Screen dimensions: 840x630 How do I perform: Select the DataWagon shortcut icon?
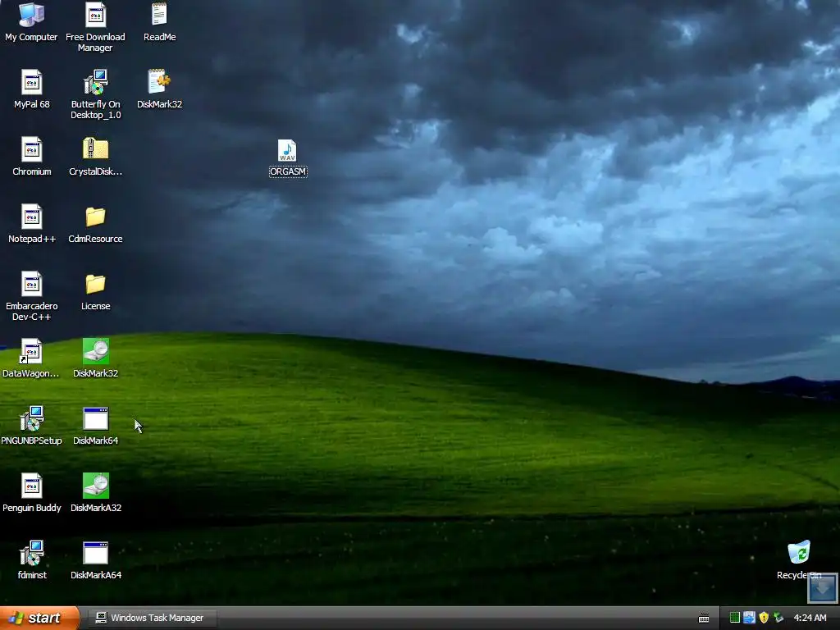(31, 358)
